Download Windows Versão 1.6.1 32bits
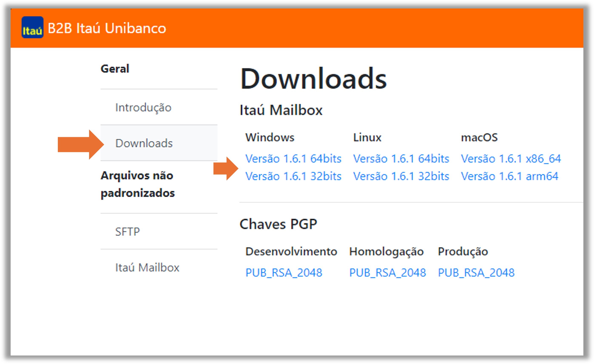 coord(293,176)
